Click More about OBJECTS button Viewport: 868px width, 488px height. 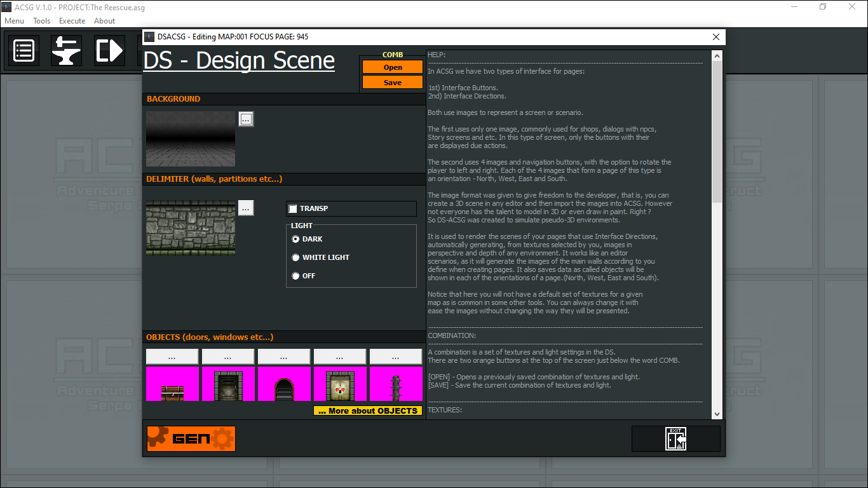click(368, 410)
